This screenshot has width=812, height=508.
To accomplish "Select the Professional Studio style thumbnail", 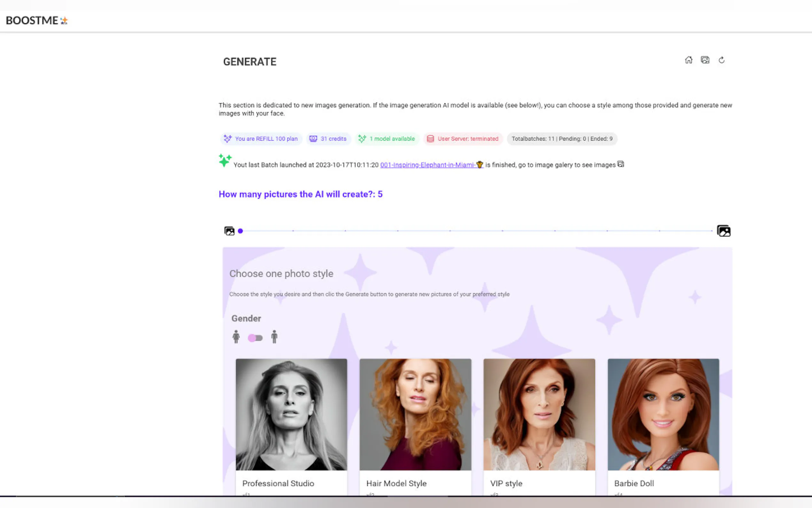I will coord(291,414).
